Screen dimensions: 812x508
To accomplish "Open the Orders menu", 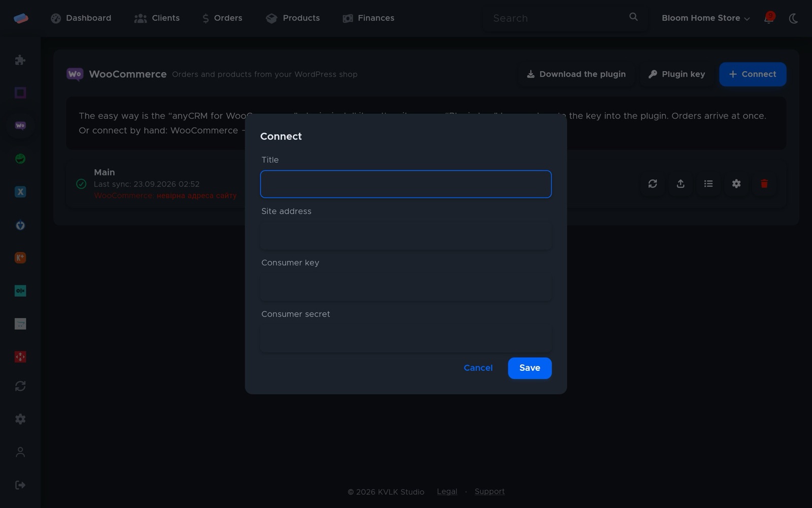I will coord(222,18).
